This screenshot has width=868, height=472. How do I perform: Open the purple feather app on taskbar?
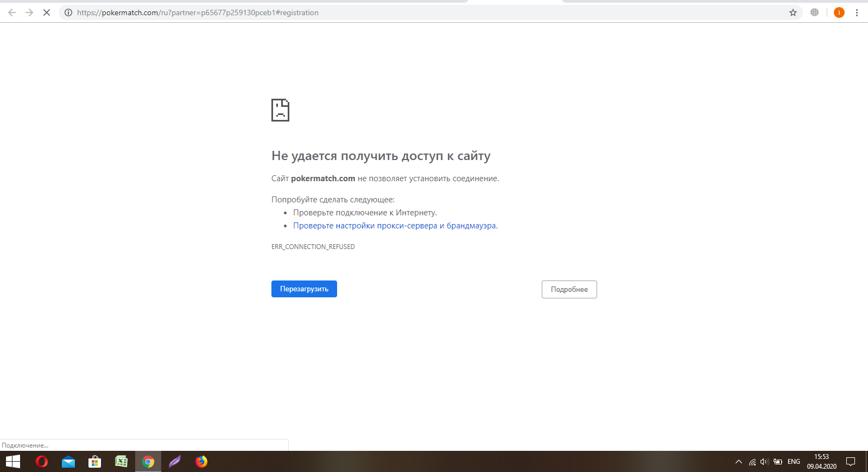click(175, 462)
